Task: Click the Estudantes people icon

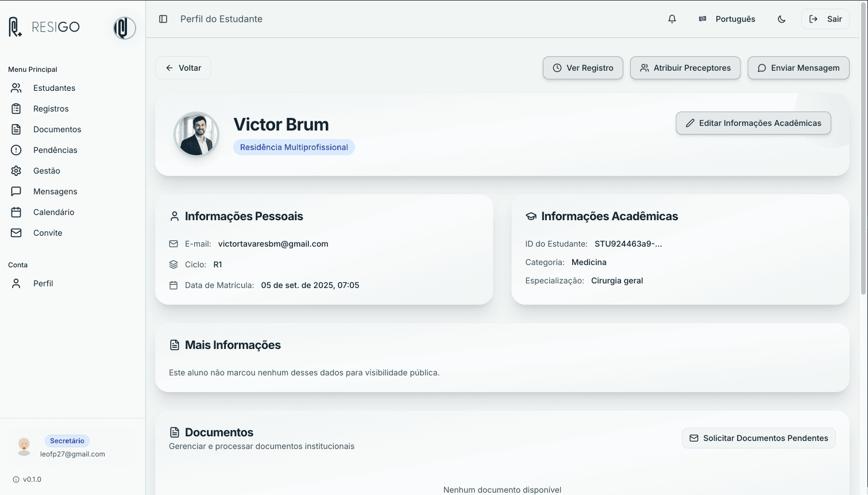Action: tap(16, 88)
